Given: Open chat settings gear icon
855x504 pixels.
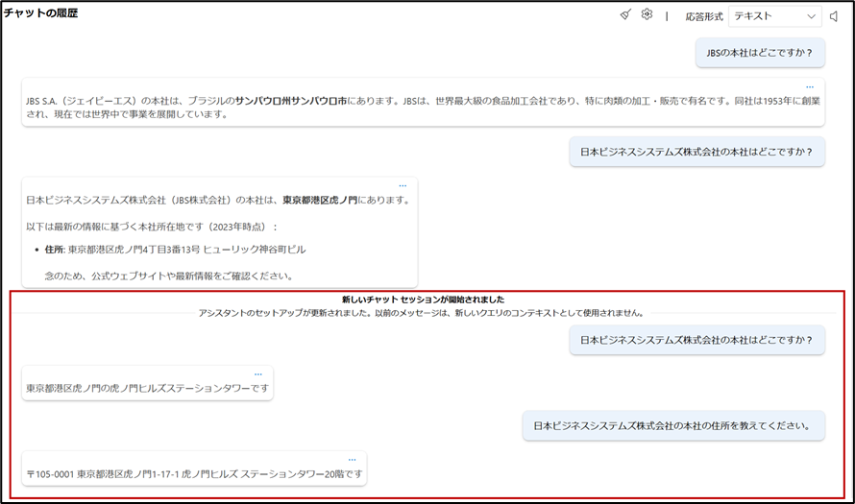Looking at the screenshot, I should point(647,14).
